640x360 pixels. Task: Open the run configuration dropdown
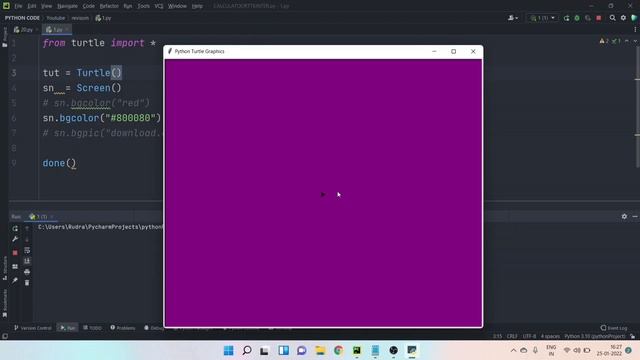[542, 18]
